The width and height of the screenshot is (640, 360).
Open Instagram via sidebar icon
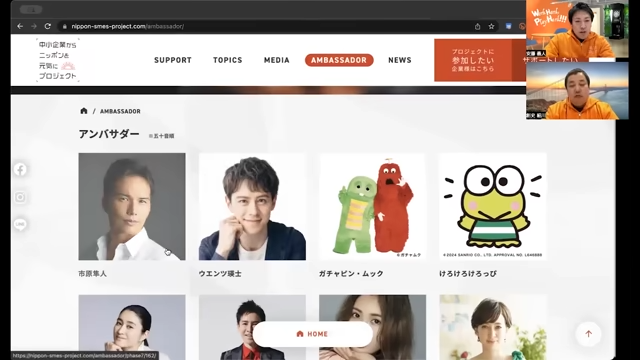click(x=20, y=197)
